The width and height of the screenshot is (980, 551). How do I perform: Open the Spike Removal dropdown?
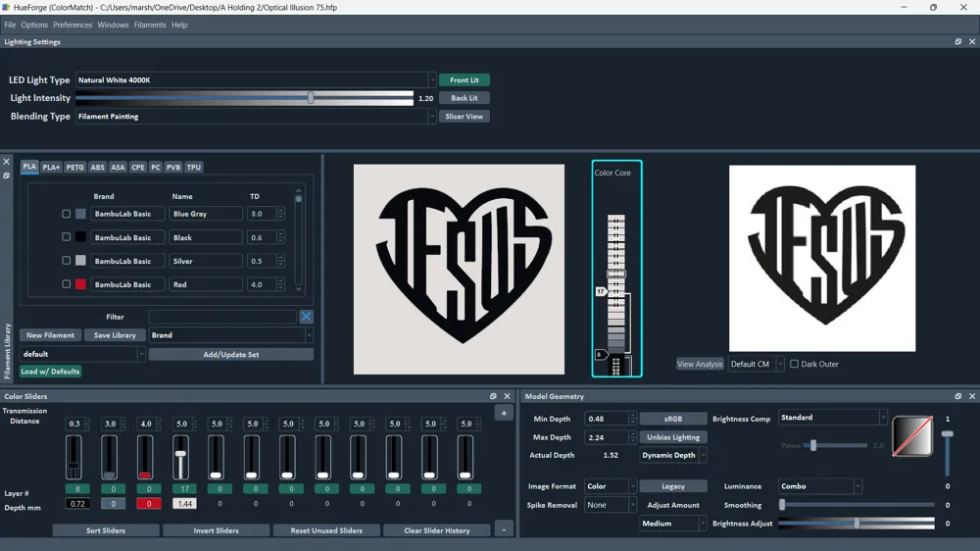[x=610, y=505]
